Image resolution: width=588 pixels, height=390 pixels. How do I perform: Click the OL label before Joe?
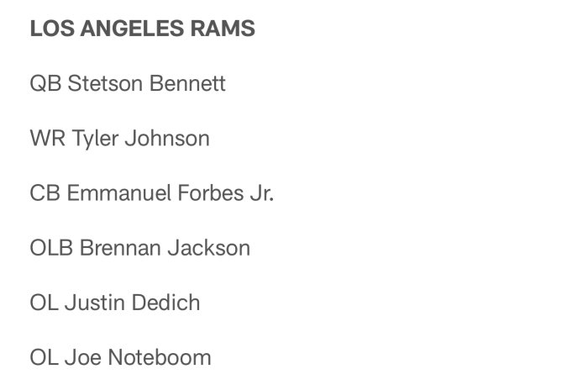point(45,357)
